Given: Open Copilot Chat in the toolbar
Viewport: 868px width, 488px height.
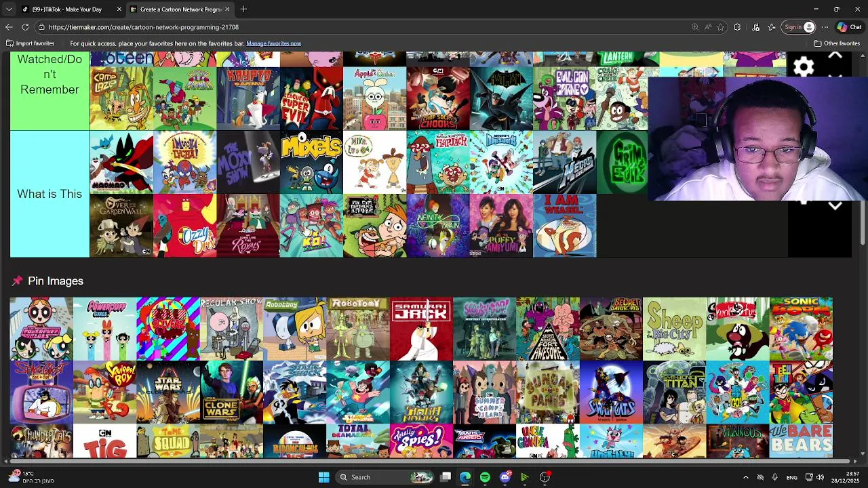Looking at the screenshot, I should (x=849, y=27).
